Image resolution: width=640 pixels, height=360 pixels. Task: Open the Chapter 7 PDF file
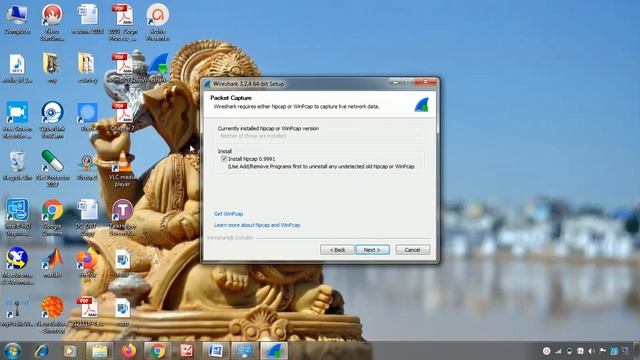pyautogui.click(x=122, y=117)
